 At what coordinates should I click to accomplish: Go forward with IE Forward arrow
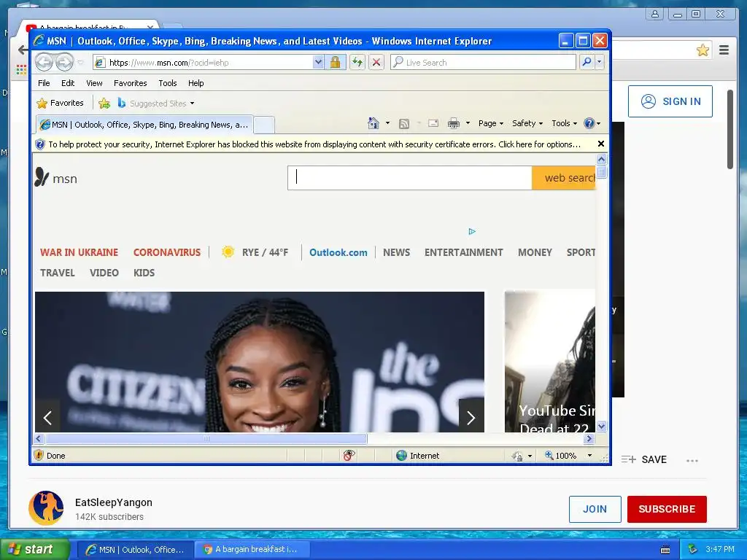[x=64, y=63]
